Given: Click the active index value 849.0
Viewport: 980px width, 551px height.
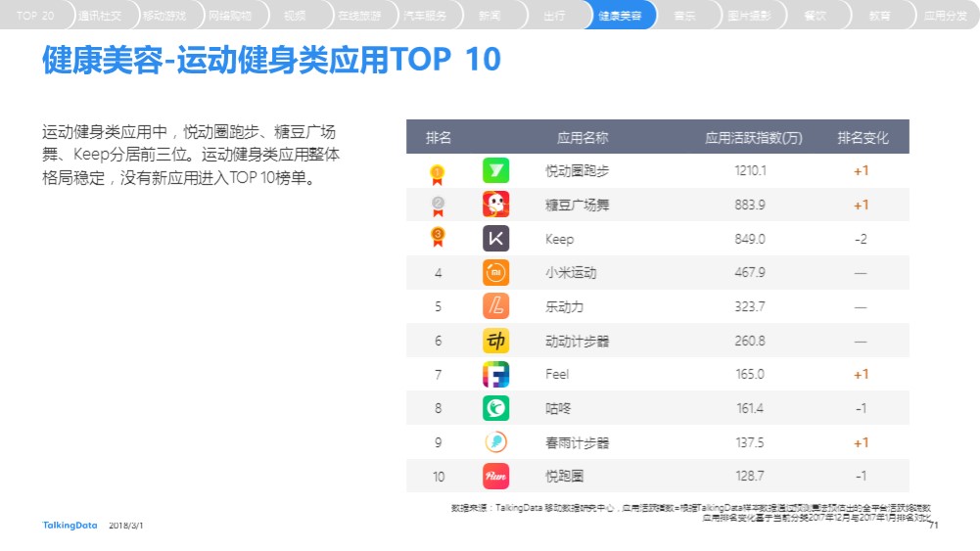Looking at the screenshot, I should (x=750, y=239).
